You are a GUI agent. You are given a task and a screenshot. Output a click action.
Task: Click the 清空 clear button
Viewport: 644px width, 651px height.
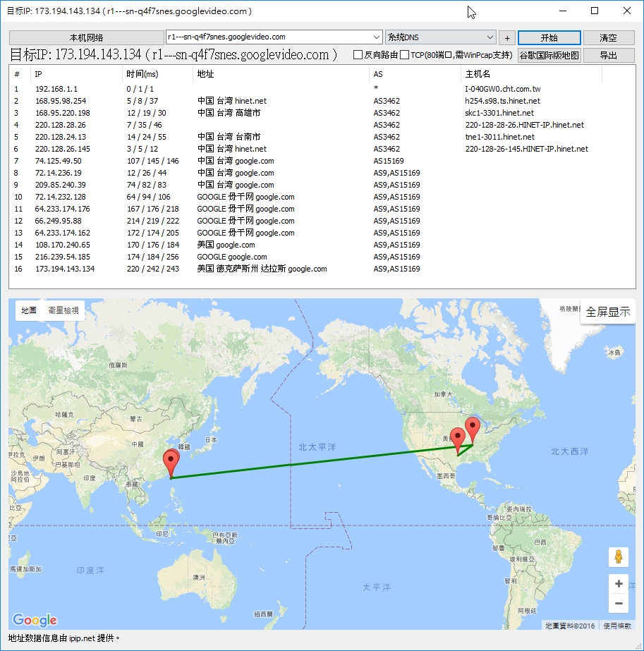click(609, 38)
